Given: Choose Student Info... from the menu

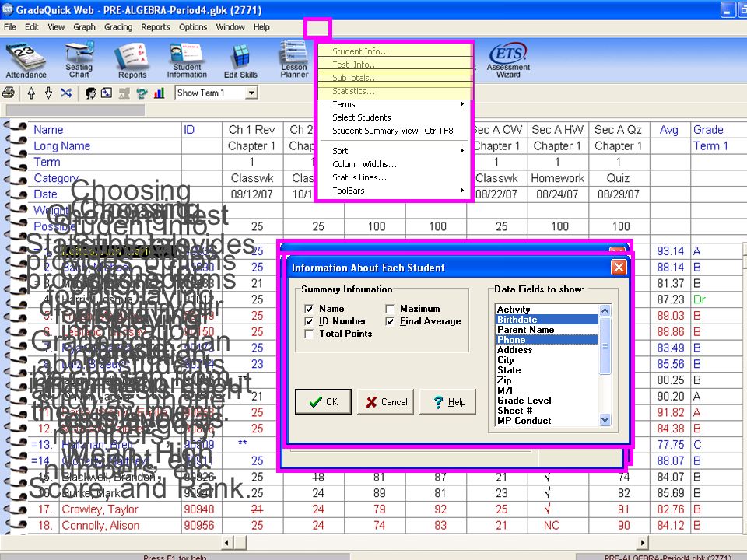Looking at the screenshot, I should coord(395,51).
